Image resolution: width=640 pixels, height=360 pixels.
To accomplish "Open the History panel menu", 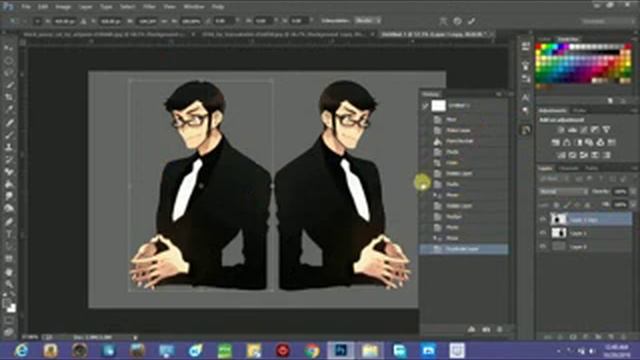I will tap(510, 94).
